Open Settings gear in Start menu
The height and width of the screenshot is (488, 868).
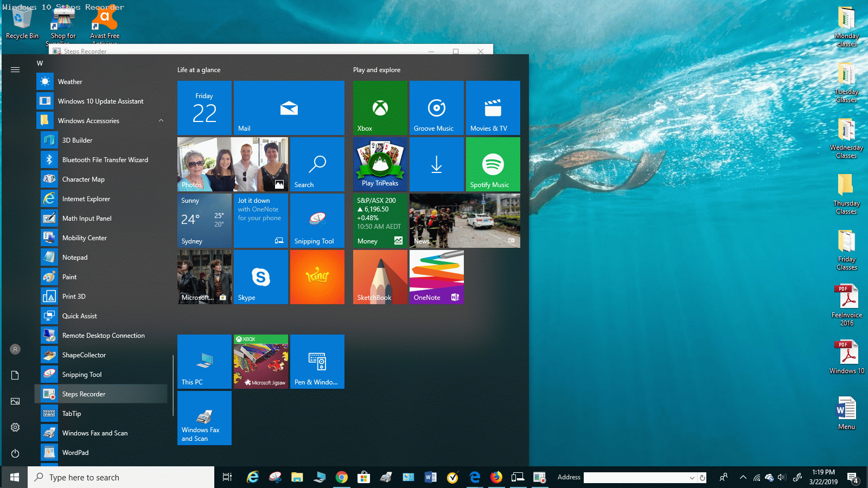(15, 427)
